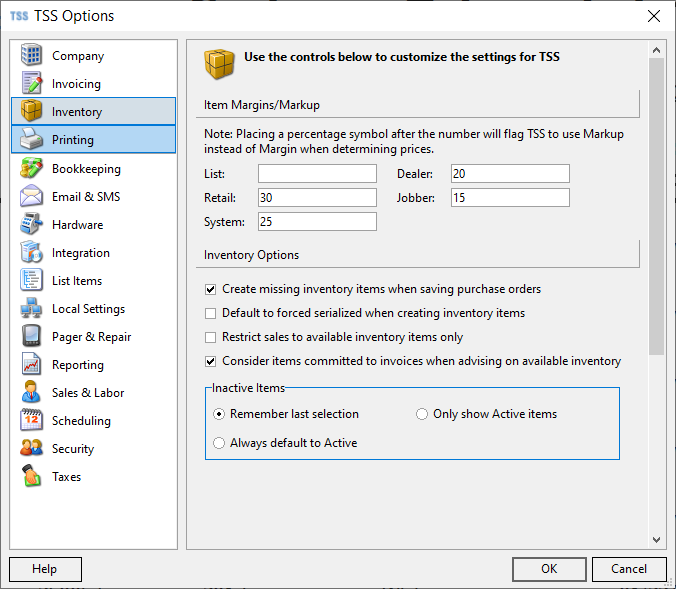Click the Sales & Labor person icon
This screenshot has width=676, height=589.
31,392
